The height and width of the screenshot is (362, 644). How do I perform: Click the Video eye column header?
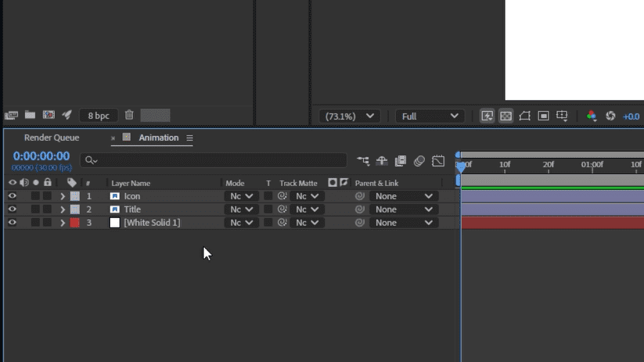click(x=13, y=183)
